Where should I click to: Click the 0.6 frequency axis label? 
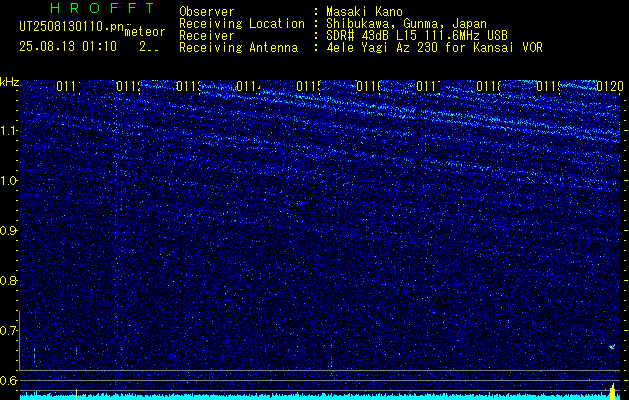pyautogui.click(x=8, y=380)
